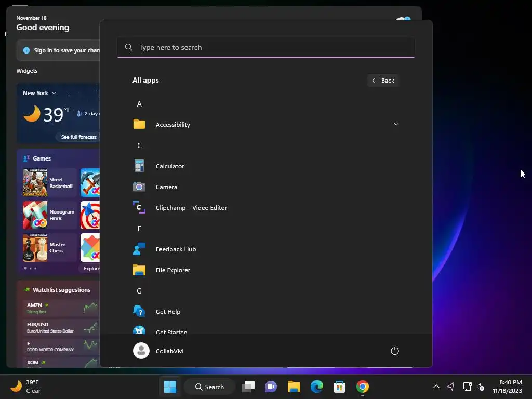Click See full forecast in weather widget
Screen dimensions: 532x399
coord(79,137)
